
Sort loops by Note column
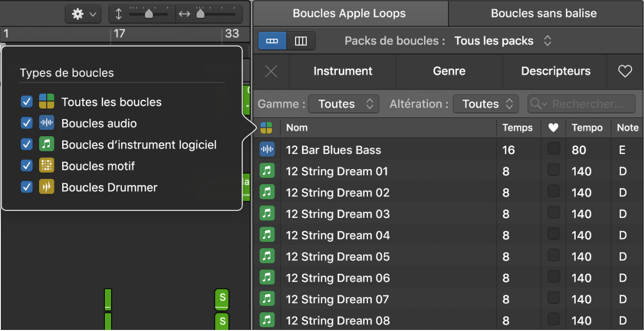point(627,128)
